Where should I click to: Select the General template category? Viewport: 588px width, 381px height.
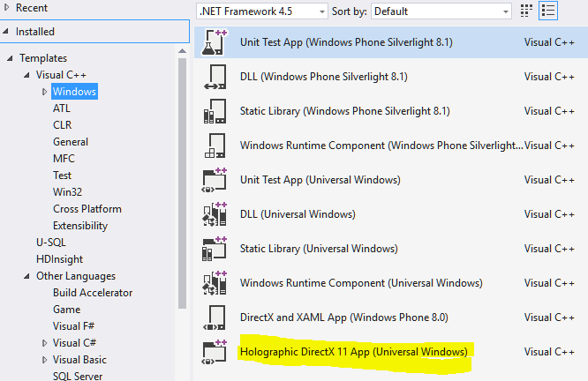[71, 142]
